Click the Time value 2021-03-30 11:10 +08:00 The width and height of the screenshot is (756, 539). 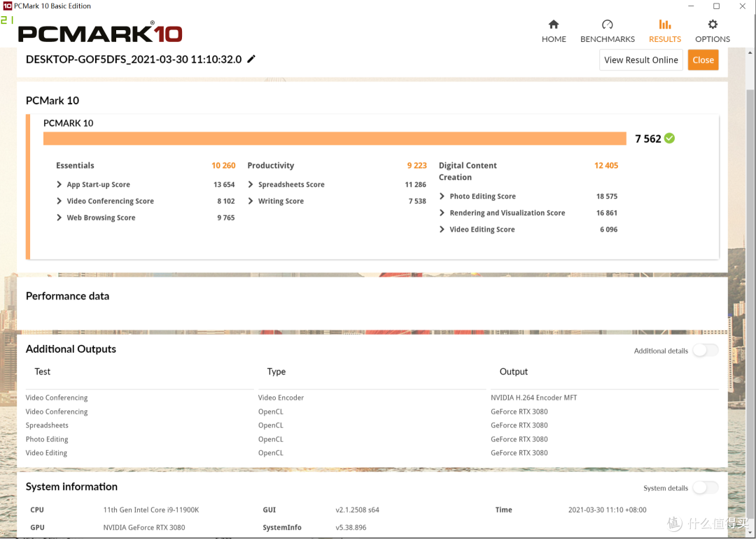pos(608,510)
